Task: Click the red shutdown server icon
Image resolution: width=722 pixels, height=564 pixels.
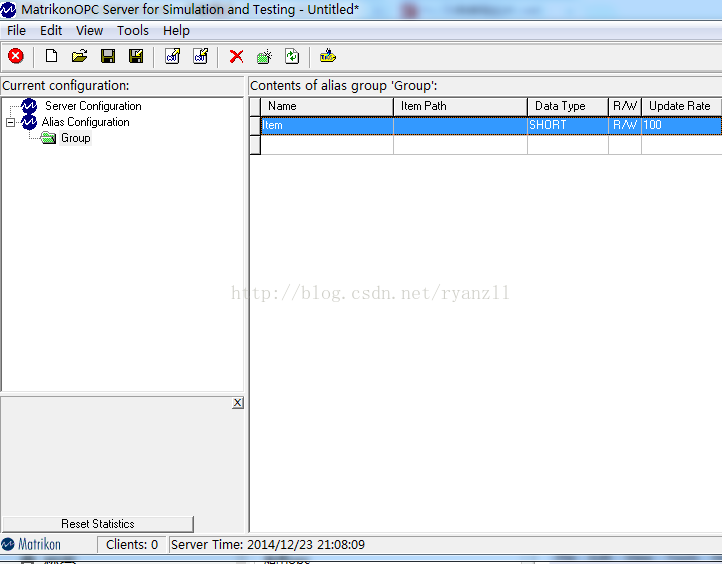Action: pyautogui.click(x=16, y=56)
